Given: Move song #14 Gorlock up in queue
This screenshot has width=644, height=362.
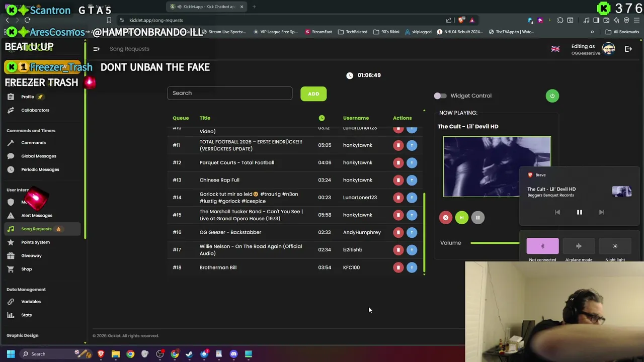Looking at the screenshot, I should click(x=412, y=198).
